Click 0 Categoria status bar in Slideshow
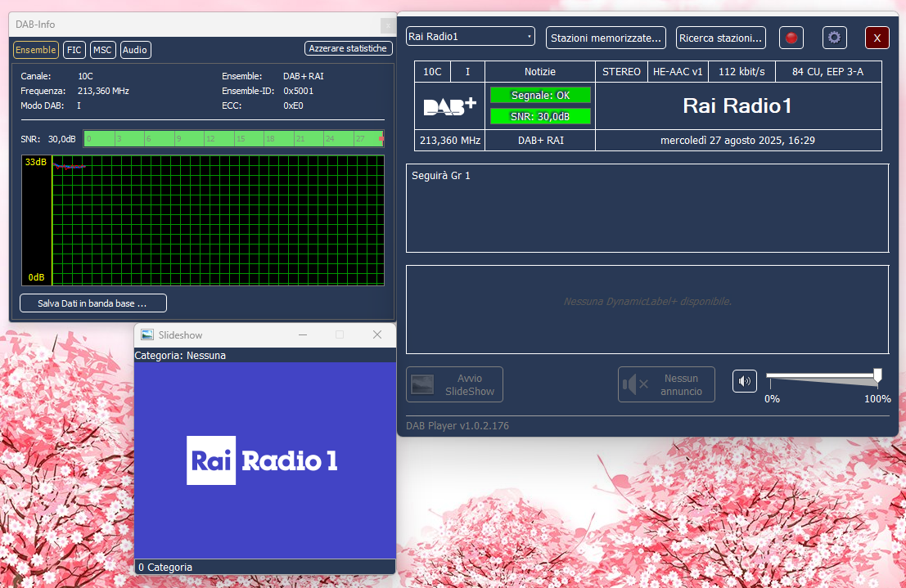Viewport: 906px width, 588px height. [x=264, y=568]
